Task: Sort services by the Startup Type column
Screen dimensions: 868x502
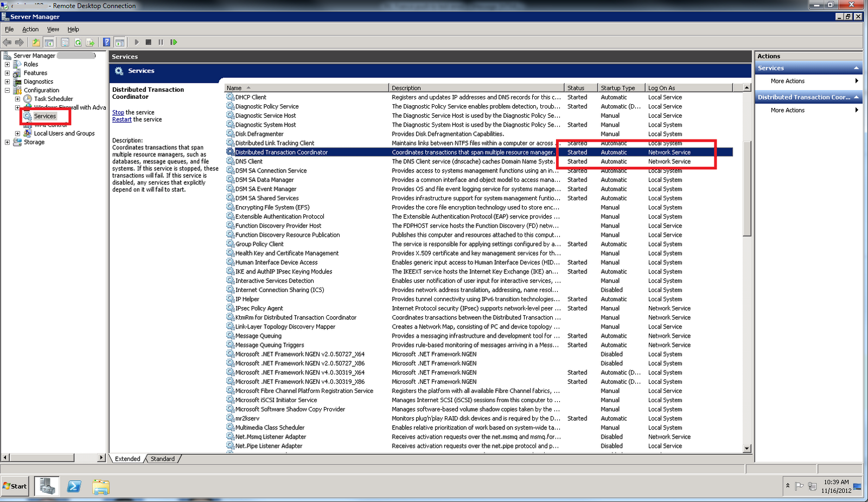Action: pyautogui.click(x=621, y=88)
